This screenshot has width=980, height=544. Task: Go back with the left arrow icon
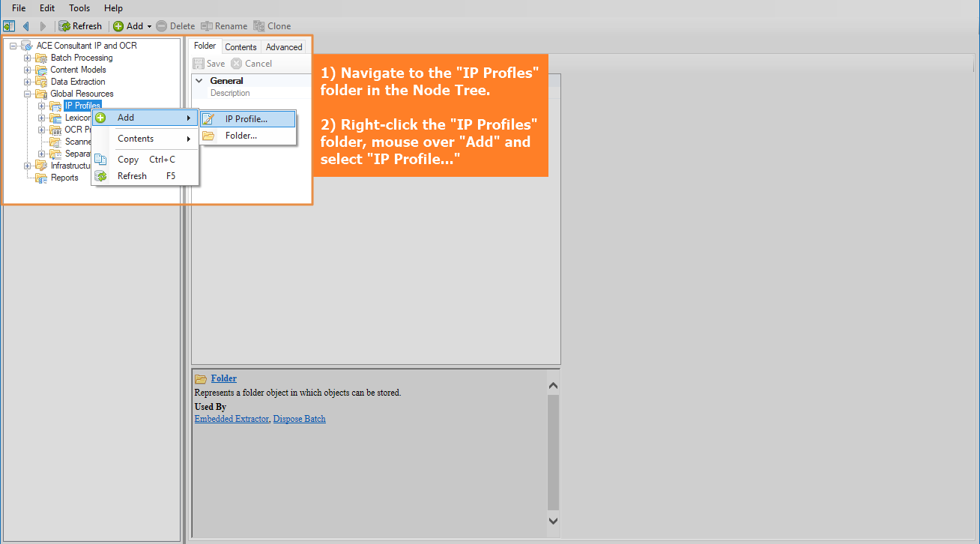(x=26, y=26)
